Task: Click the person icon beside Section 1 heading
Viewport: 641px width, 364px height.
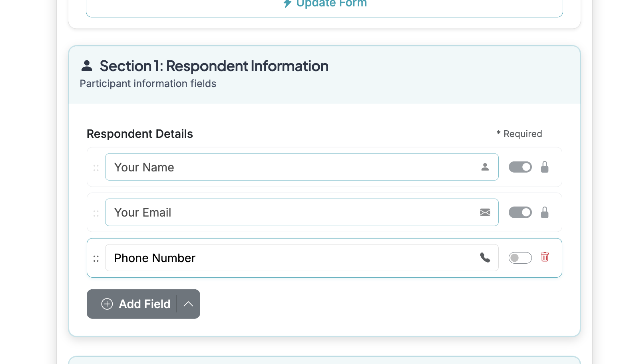Action: coord(87,66)
